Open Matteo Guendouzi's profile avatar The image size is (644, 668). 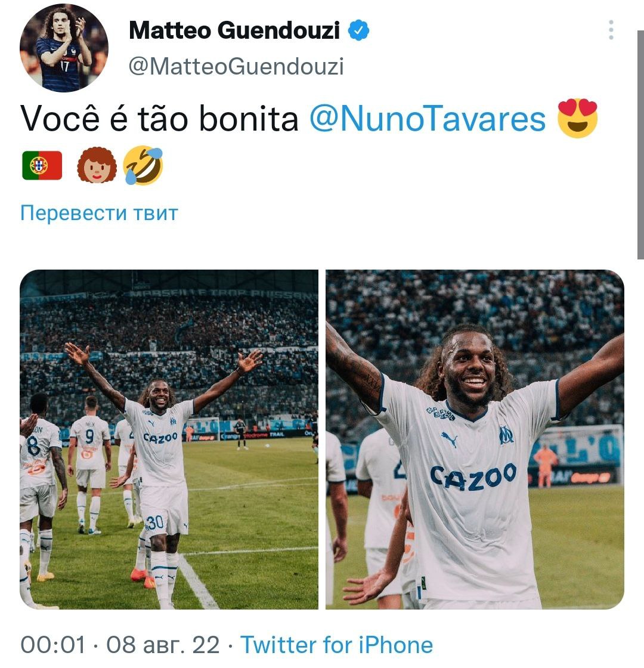tap(64, 48)
